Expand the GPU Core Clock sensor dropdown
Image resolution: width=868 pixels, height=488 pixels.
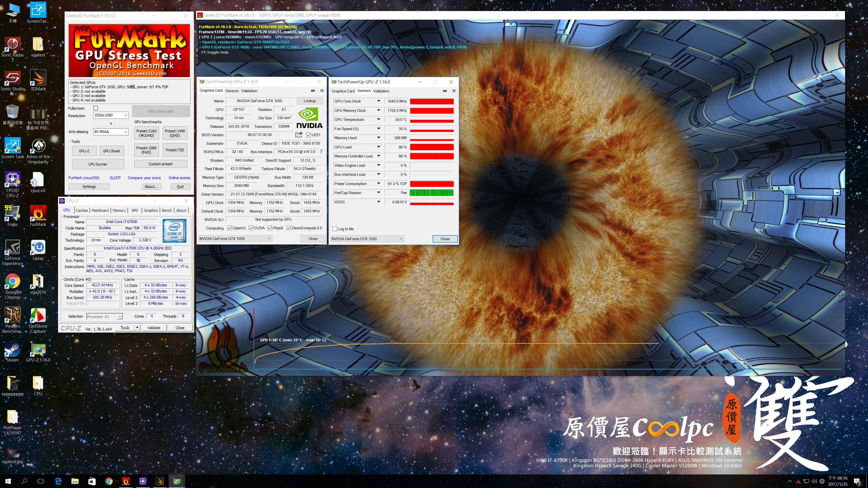(x=378, y=101)
